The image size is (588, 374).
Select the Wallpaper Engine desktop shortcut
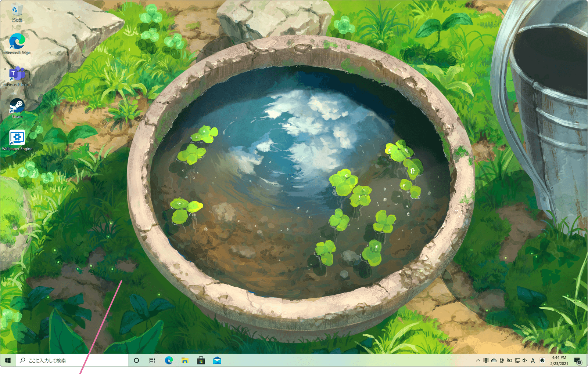(x=17, y=140)
